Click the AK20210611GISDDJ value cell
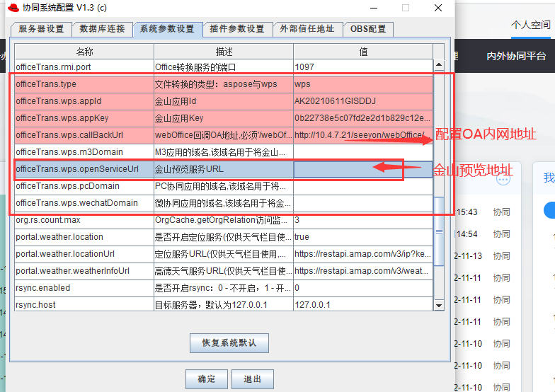555x392 pixels. pyautogui.click(x=363, y=101)
